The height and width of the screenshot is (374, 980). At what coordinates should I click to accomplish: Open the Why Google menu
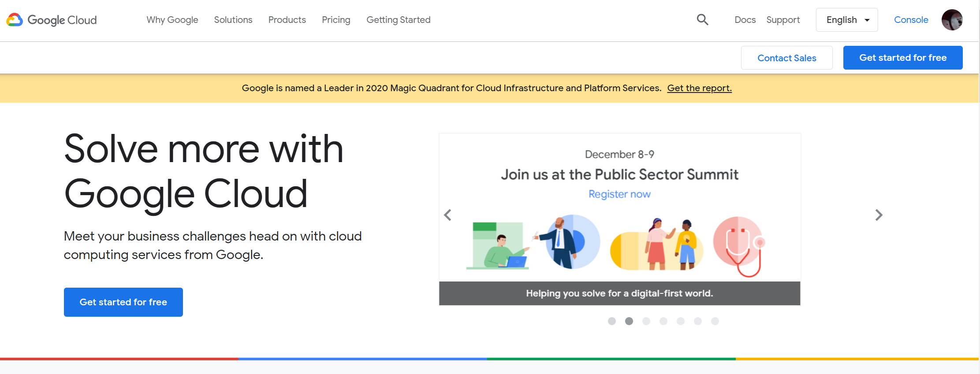[172, 20]
